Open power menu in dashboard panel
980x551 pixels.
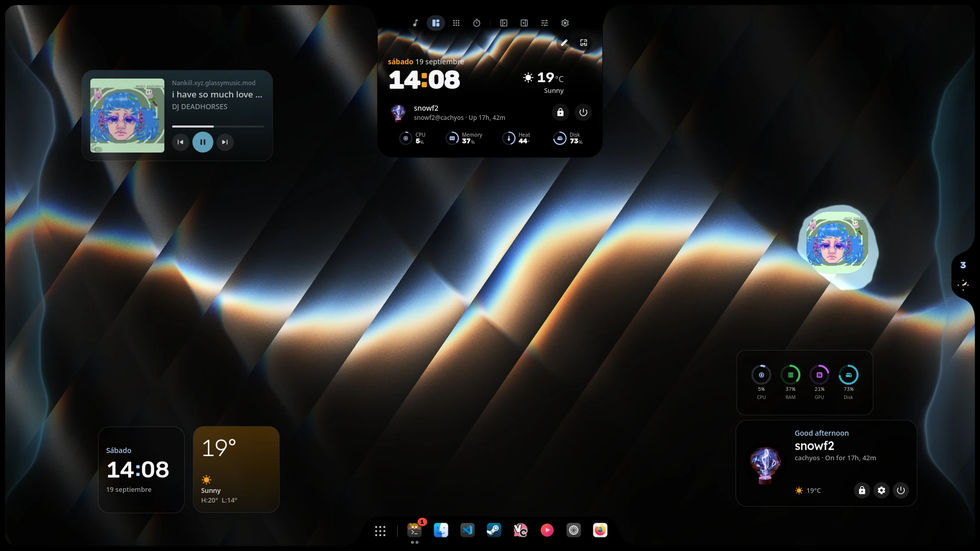583,112
